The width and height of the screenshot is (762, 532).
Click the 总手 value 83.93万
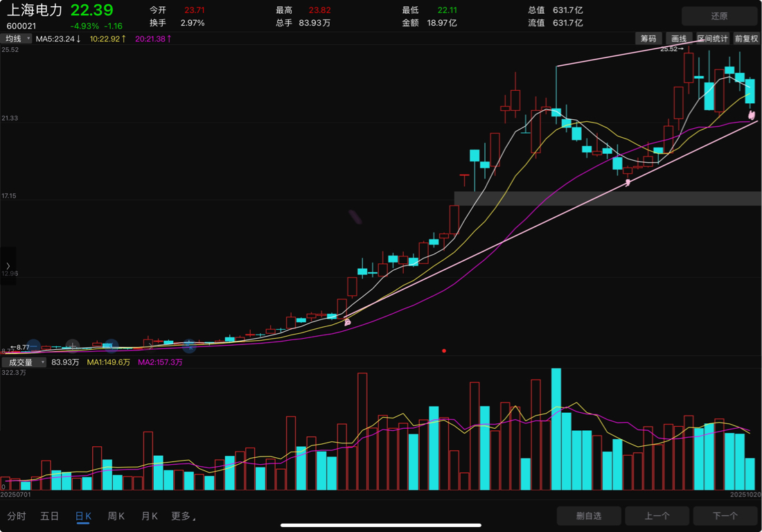pyautogui.click(x=314, y=23)
